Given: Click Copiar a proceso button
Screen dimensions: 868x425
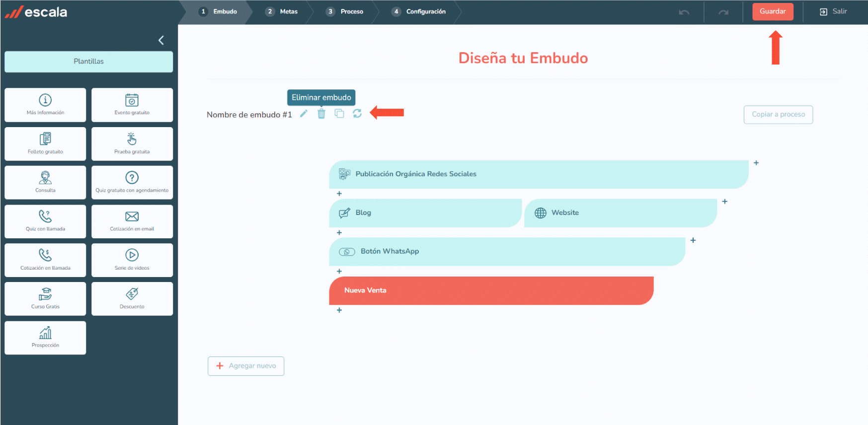Looking at the screenshot, I should coord(778,115).
